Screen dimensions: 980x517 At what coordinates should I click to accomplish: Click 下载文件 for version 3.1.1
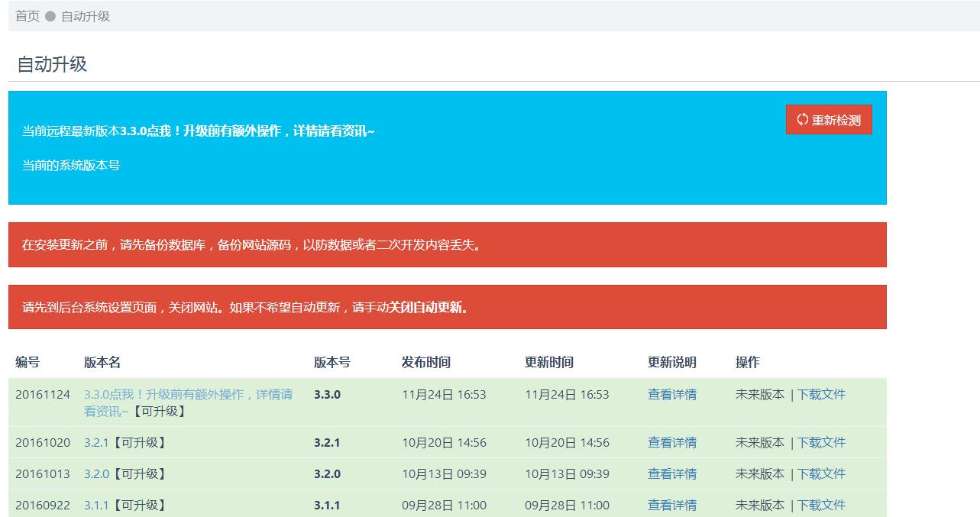click(822, 505)
